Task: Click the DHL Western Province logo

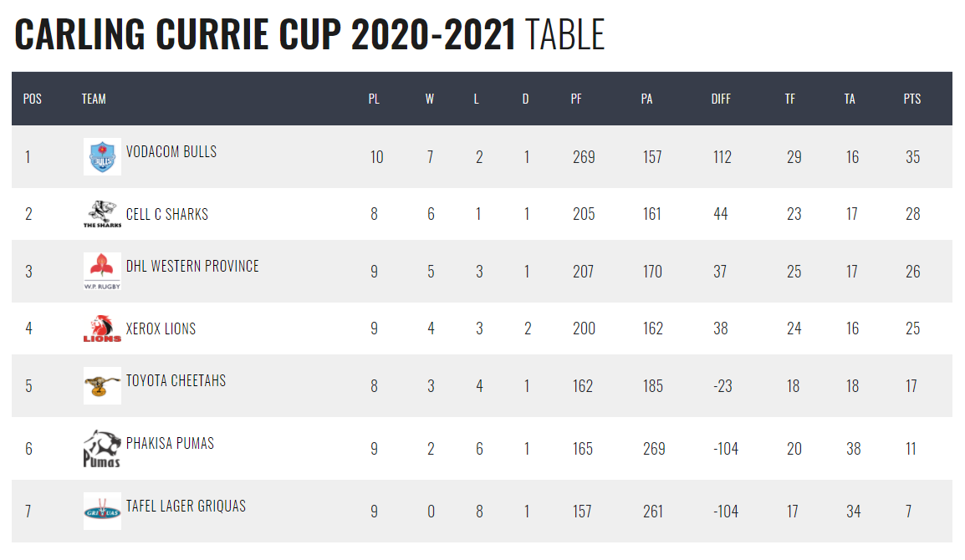Action: click(102, 271)
